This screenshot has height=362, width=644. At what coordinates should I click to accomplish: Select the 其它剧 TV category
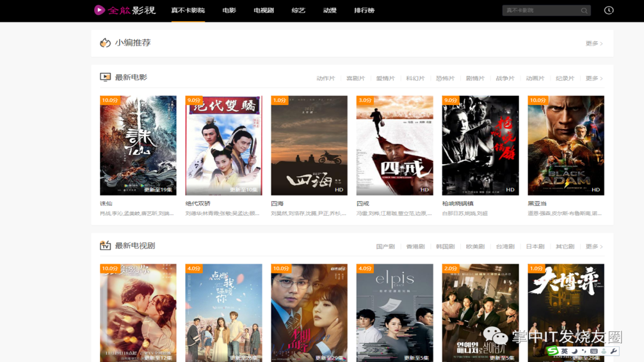click(565, 247)
